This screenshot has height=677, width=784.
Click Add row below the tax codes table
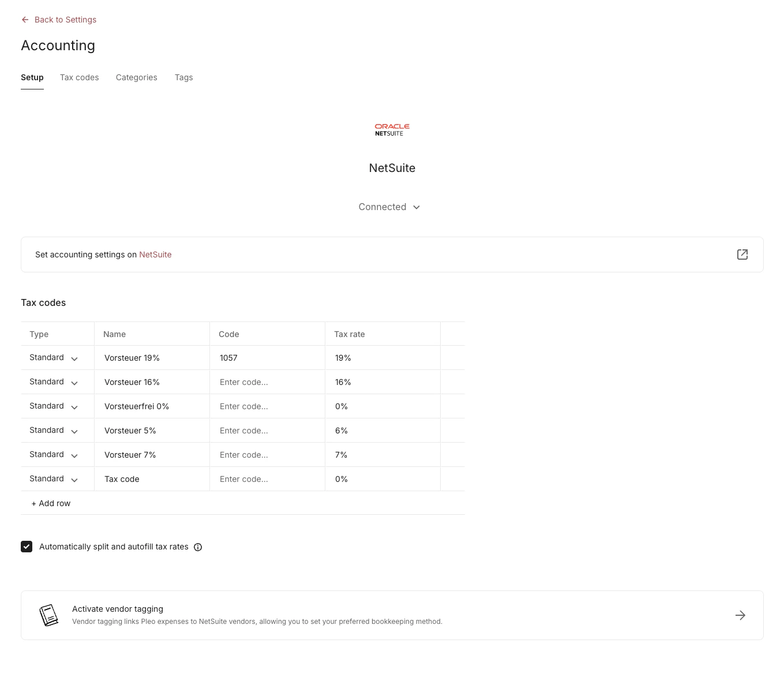coord(51,503)
